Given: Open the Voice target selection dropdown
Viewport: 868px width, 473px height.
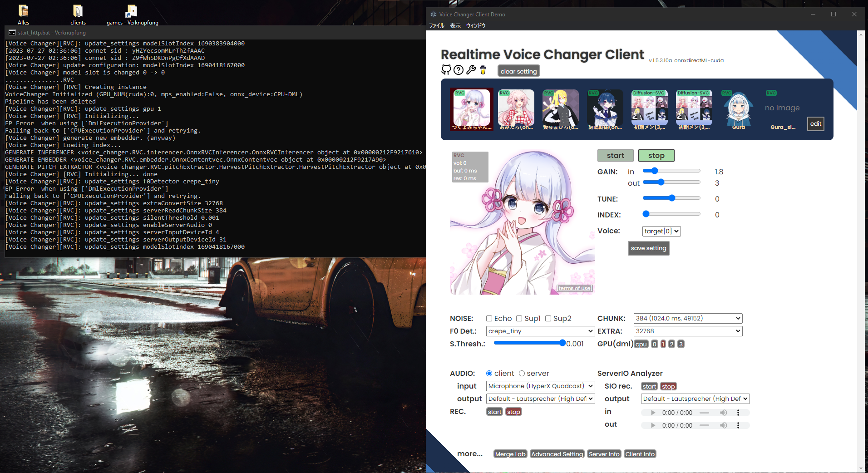Looking at the screenshot, I should [x=661, y=231].
